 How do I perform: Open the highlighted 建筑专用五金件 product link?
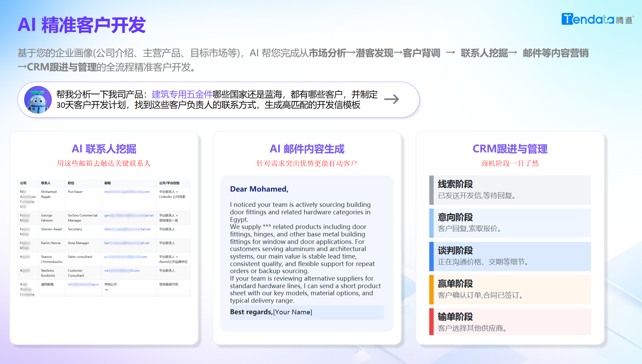coord(182,94)
